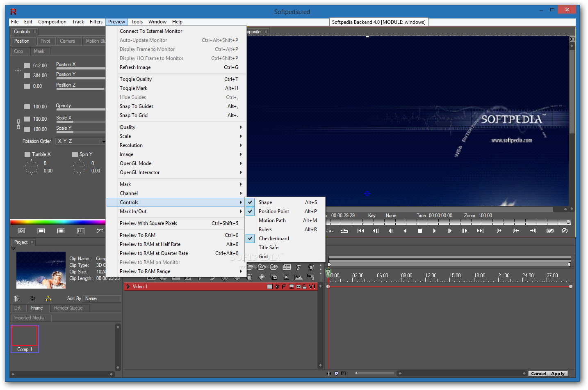Click the monitor icon on Video 1 track
Image resolution: width=588 pixels, height=390 pixels.
(291, 287)
